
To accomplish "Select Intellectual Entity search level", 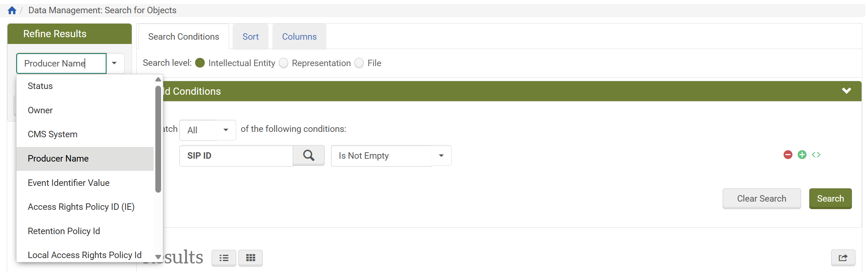I will coord(200,63).
